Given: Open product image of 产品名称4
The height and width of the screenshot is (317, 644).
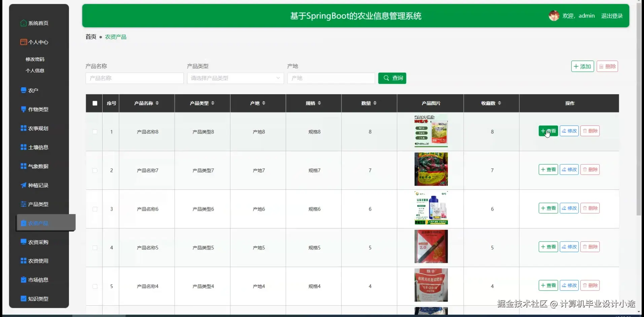Looking at the screenshot, I should click(431, 285).
